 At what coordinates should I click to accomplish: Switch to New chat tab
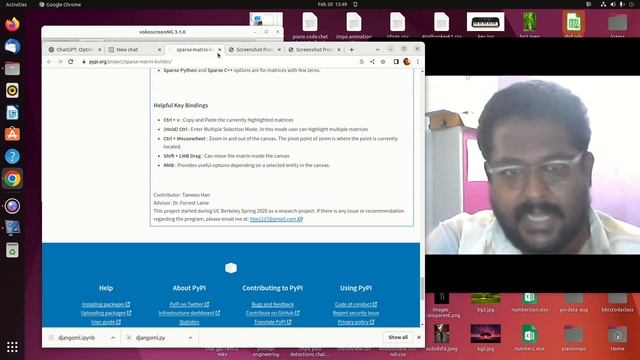135,49
